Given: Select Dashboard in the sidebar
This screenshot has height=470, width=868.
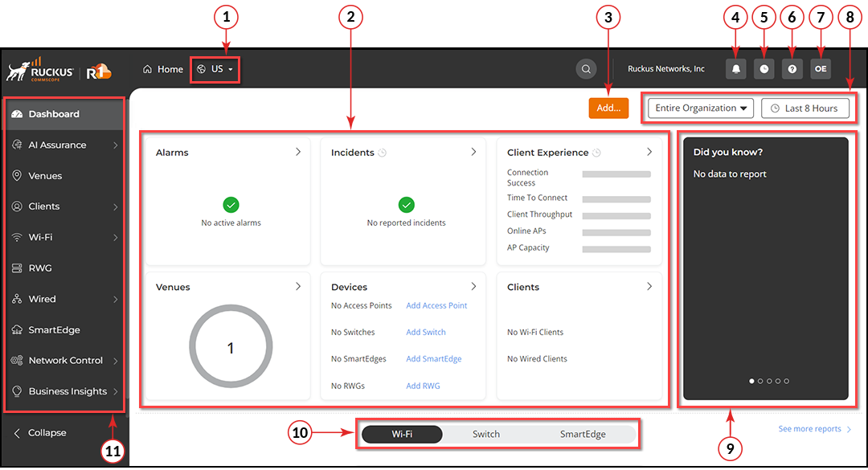Looking at the screenshot, I should coord(65,114).
